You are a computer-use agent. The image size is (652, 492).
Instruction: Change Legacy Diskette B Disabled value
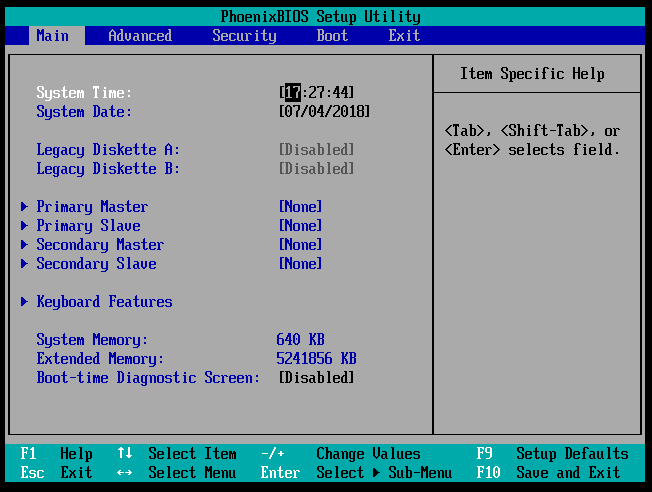point(316,168)
